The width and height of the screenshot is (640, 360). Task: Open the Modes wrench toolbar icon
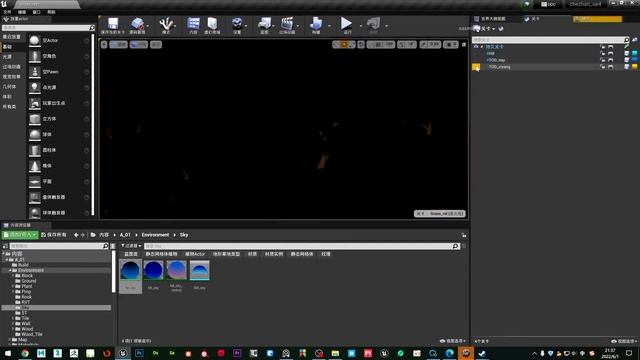coord(166,25)
